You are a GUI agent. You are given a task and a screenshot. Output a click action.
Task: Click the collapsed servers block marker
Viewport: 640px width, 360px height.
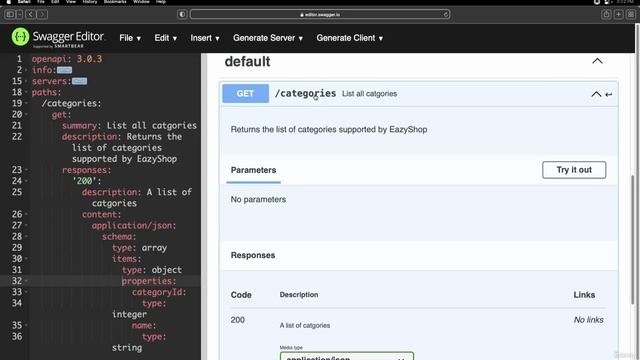pos(80,81)
